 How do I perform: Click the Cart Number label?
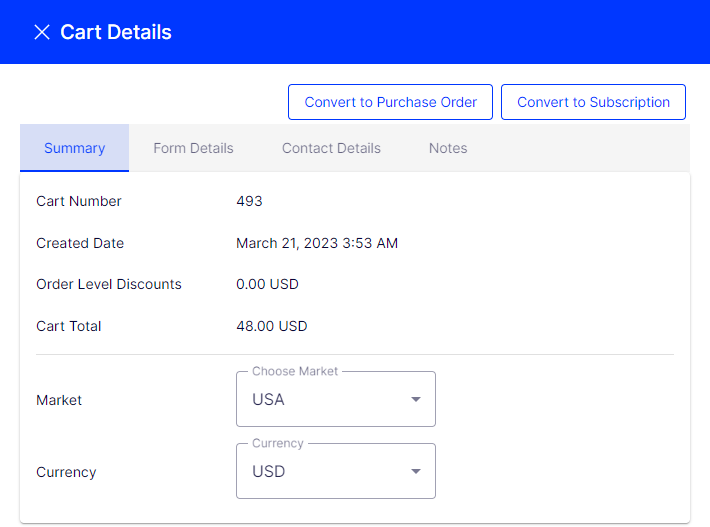(x=79, y=201)
